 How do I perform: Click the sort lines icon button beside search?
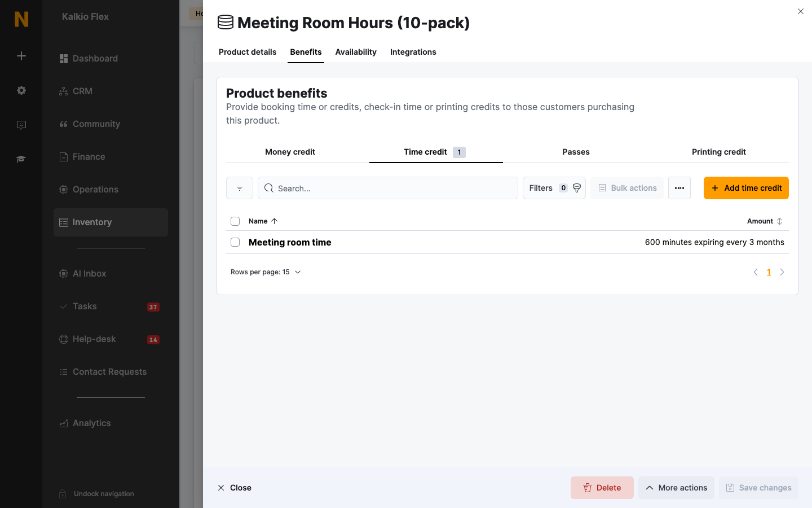[240, 188]
